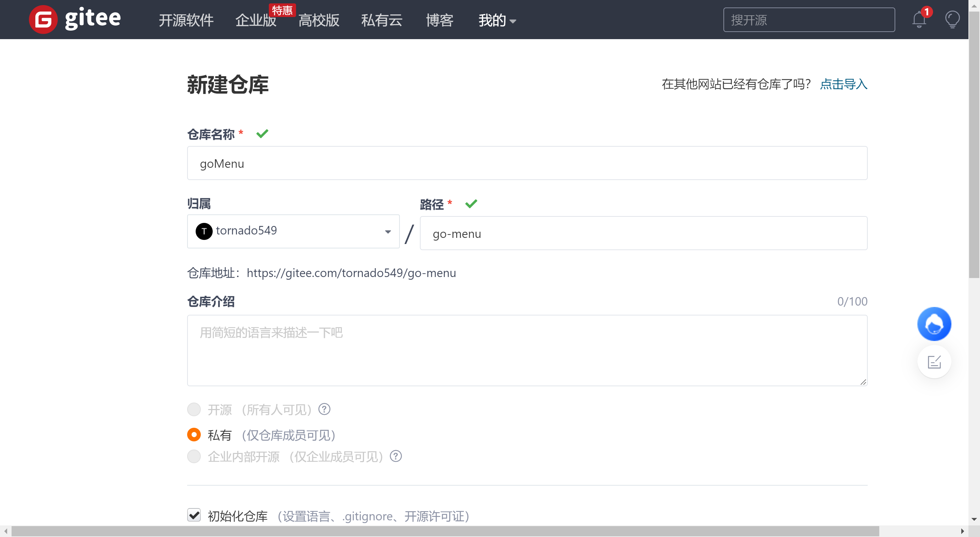Focus the 搜开源 search box
980x537 pixels.
pos(809,19)
